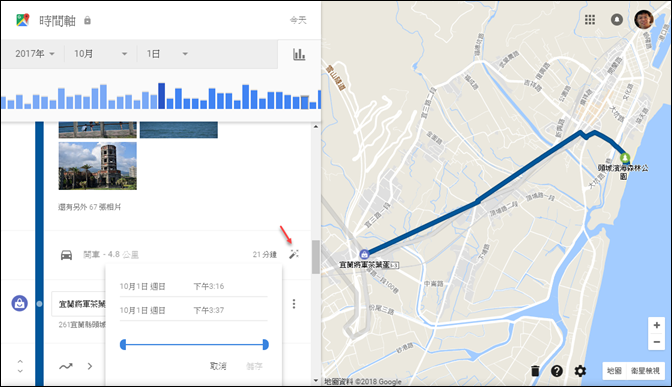Click the start time 下午3:16 field
This screenshot has width=672, height=387.
[x=209, y=286]
